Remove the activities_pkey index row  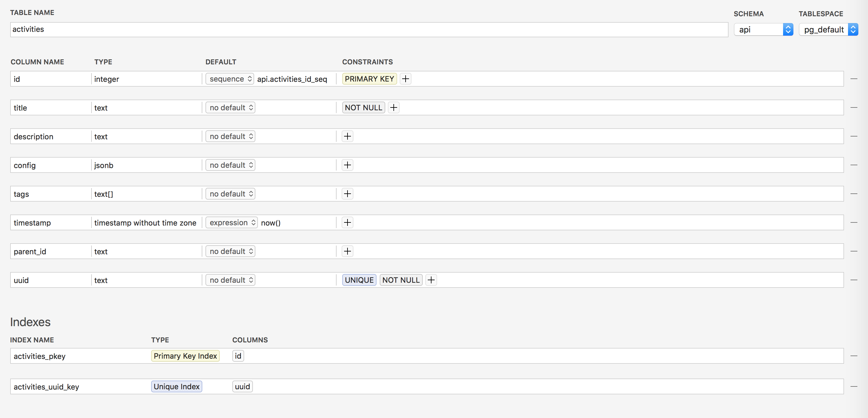[x=854, y=356]
